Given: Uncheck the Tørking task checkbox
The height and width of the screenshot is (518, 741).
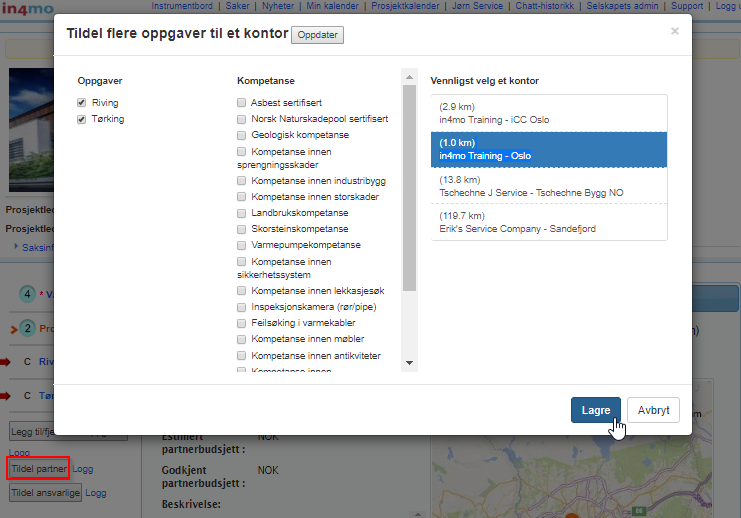Looking at the screenshot, I should [82, 119].
